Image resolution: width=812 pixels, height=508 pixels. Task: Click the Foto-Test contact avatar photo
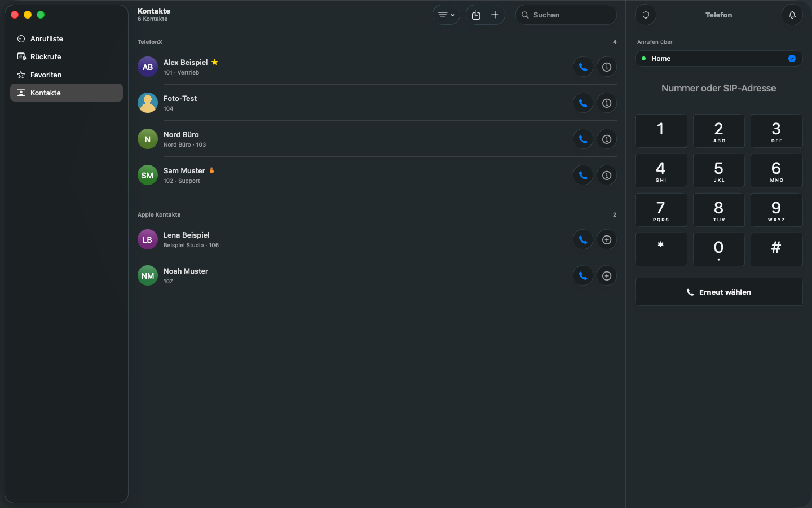(148, 103)
